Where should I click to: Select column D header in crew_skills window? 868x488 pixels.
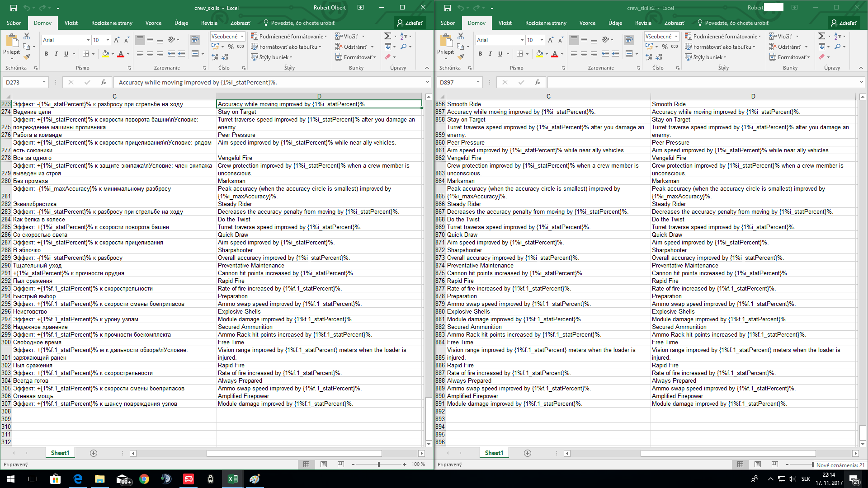[x=319, y=96]
